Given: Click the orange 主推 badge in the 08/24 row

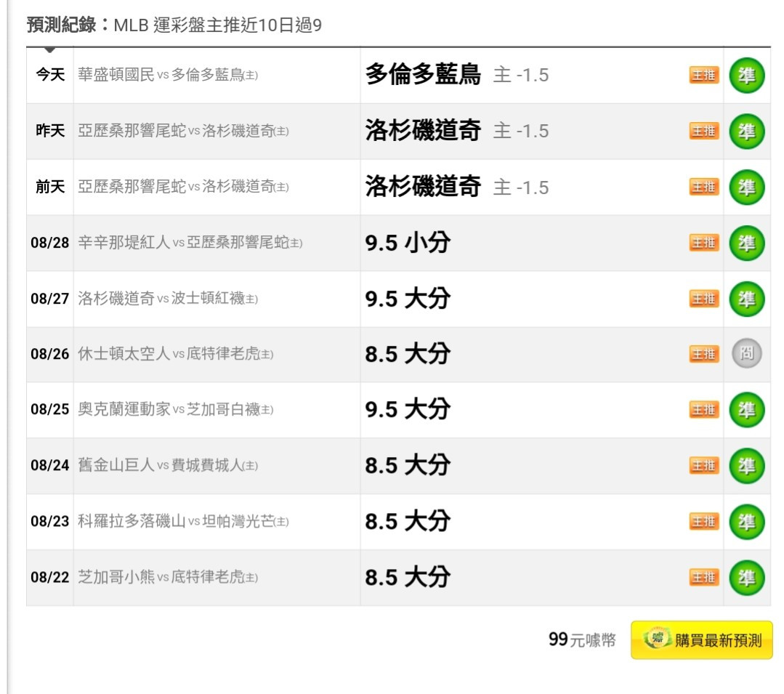Looking at the screenshot, I should click(704, 466).
